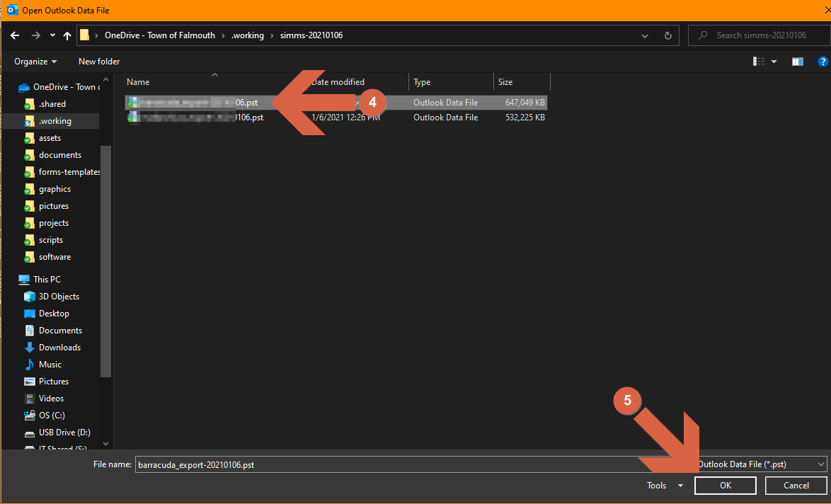831x504 pixels.
Task: Cancel the open file dialog
Action: (796, 486)
